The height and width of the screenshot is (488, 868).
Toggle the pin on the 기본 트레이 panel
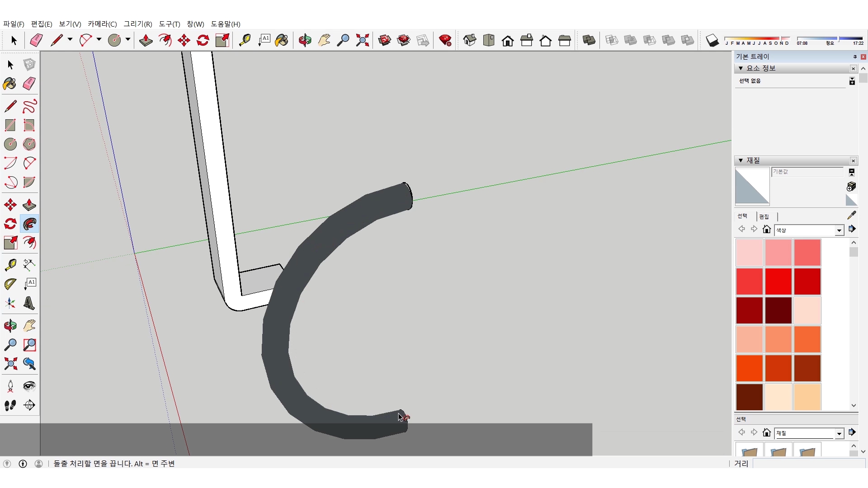(x=854, y=56)
